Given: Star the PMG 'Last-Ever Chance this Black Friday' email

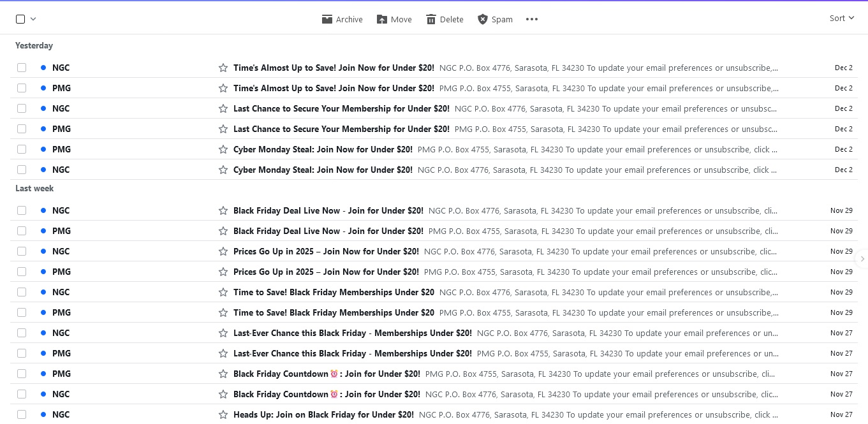Looking at the screenshot, I should 223,353.
